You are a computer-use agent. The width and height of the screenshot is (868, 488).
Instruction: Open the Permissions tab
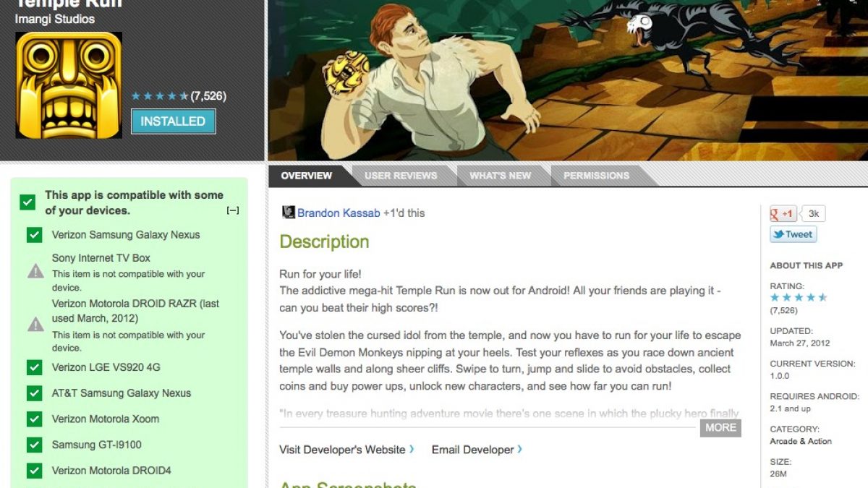[596, 176]
